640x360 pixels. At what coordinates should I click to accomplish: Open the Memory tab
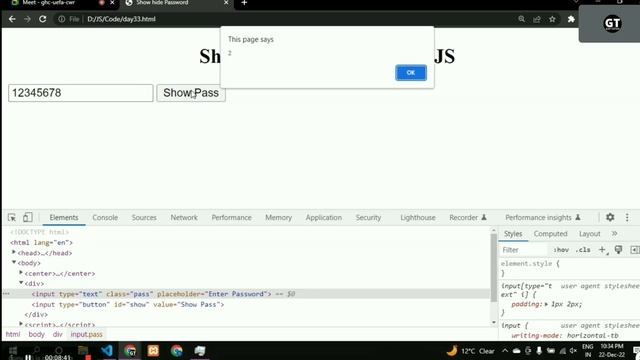pyautogui.click(x=278, y=218)
